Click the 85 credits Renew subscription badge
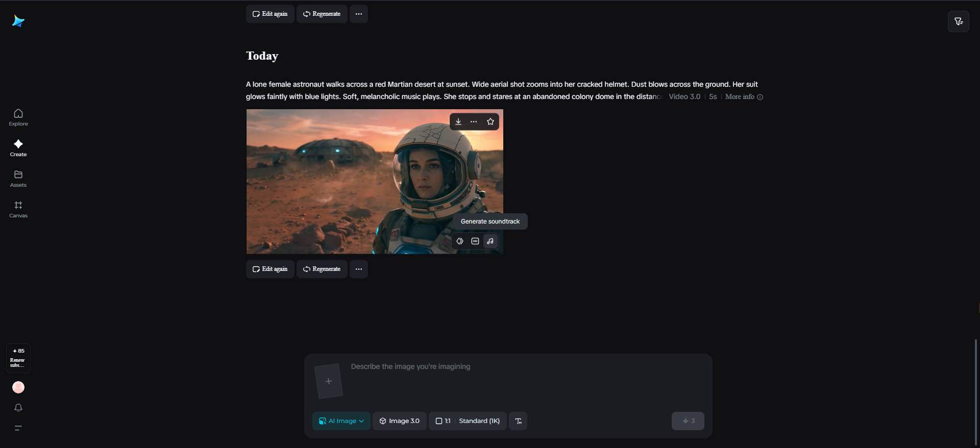 point(18,358)
